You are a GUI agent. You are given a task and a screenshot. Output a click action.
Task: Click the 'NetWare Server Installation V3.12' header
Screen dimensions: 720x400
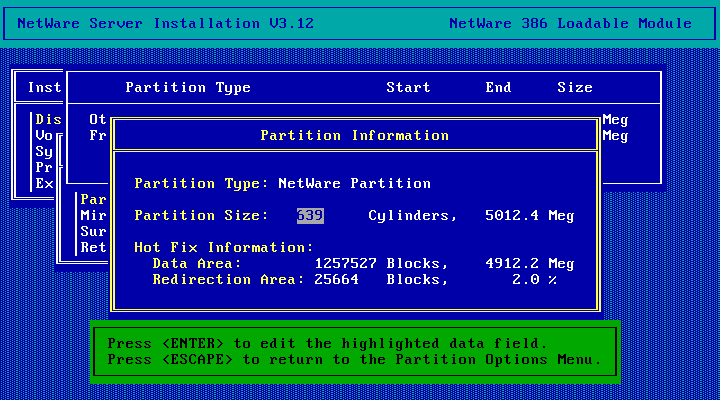165,23
